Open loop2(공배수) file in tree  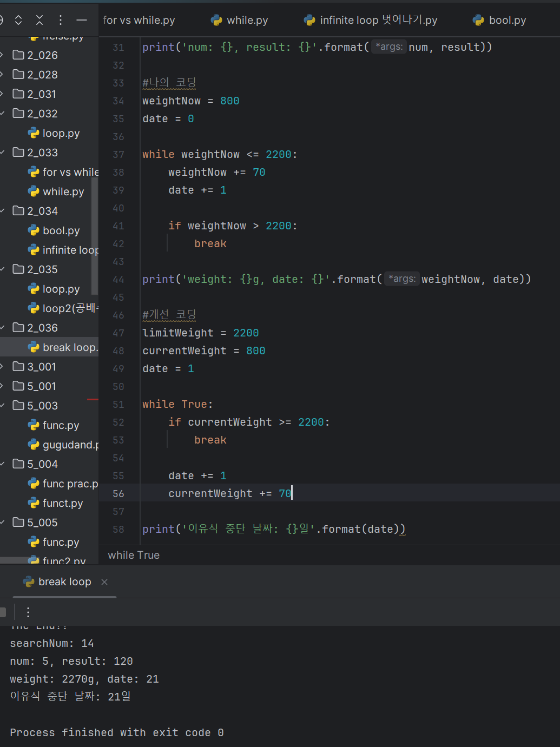pyautogui.click(x=63, y=308)
